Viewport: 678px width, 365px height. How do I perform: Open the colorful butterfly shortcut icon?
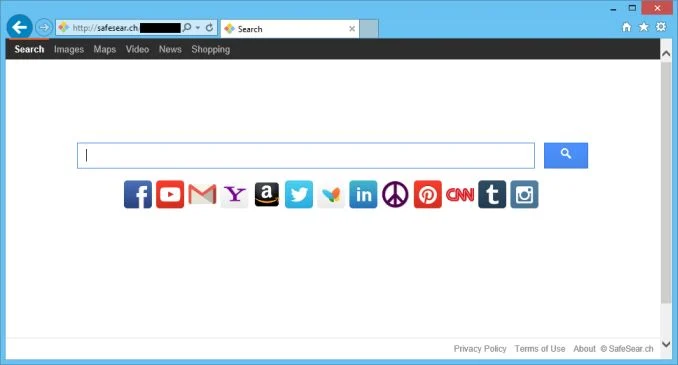tap(331, 195)
